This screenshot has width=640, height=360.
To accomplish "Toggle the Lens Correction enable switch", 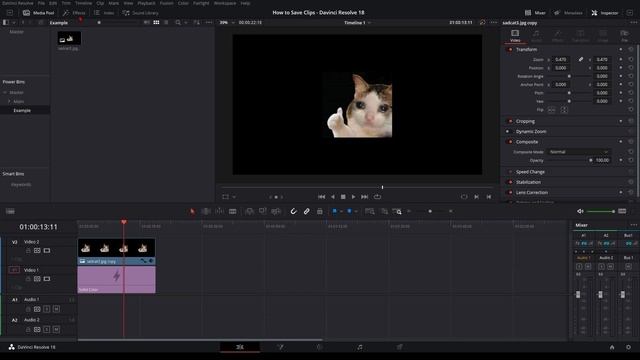I will tap(510, 192).
